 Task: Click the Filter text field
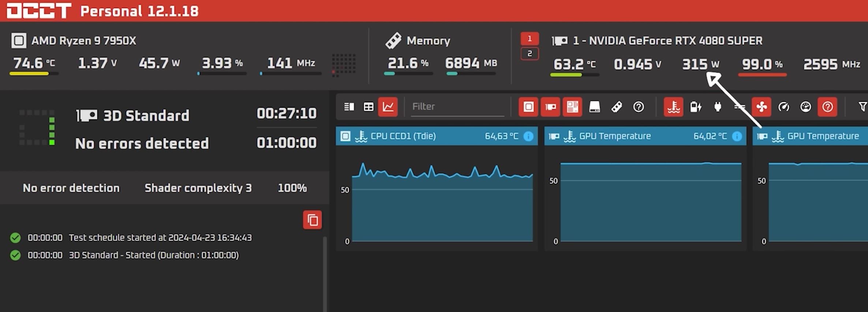(457, 107)
